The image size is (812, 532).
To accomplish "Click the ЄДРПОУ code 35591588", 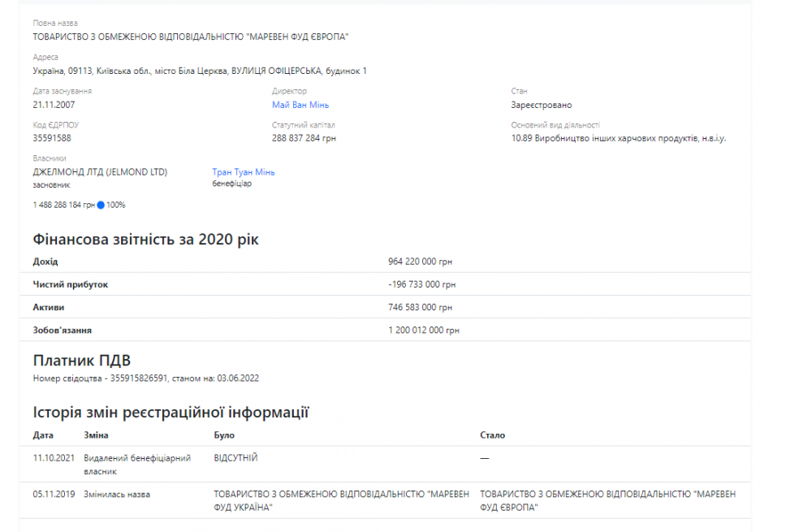I will (52, 138).
